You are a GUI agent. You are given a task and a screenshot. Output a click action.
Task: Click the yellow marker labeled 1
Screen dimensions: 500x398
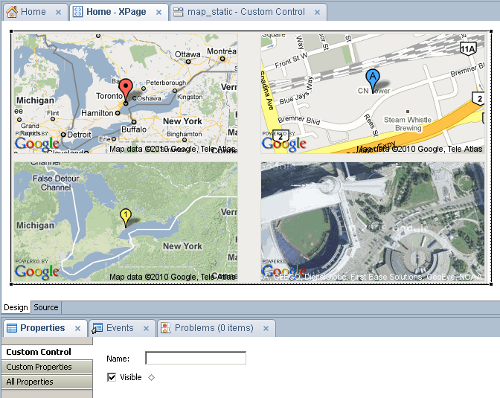tap(125, 217)
